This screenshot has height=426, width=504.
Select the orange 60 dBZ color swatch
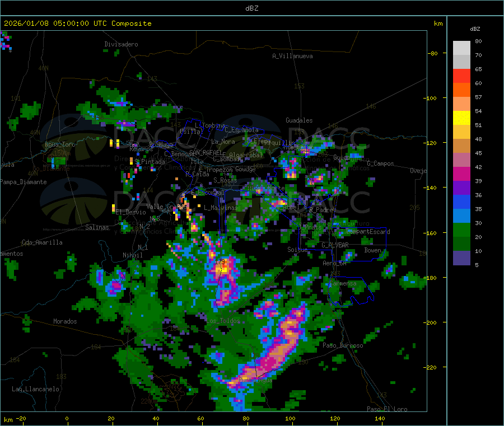(461, 90)
